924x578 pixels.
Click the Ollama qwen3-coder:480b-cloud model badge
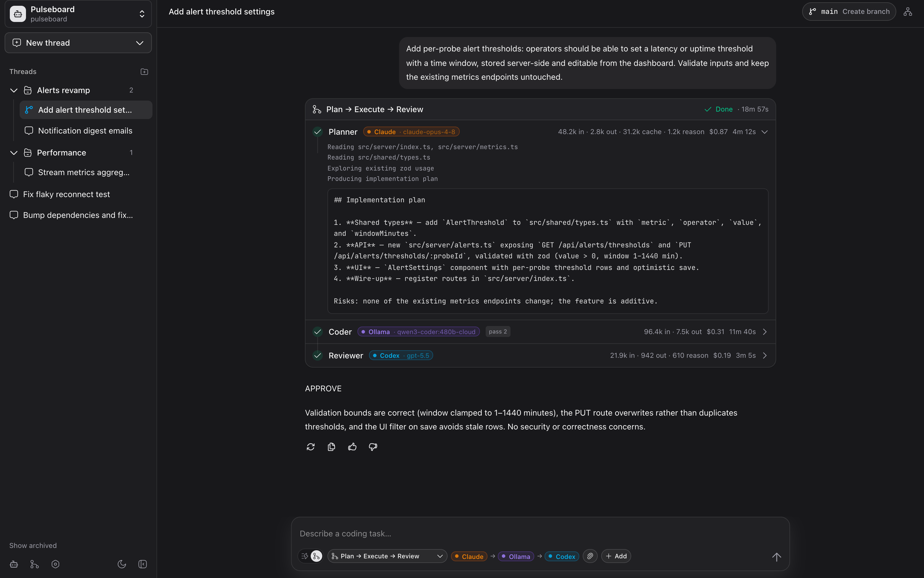418,332
